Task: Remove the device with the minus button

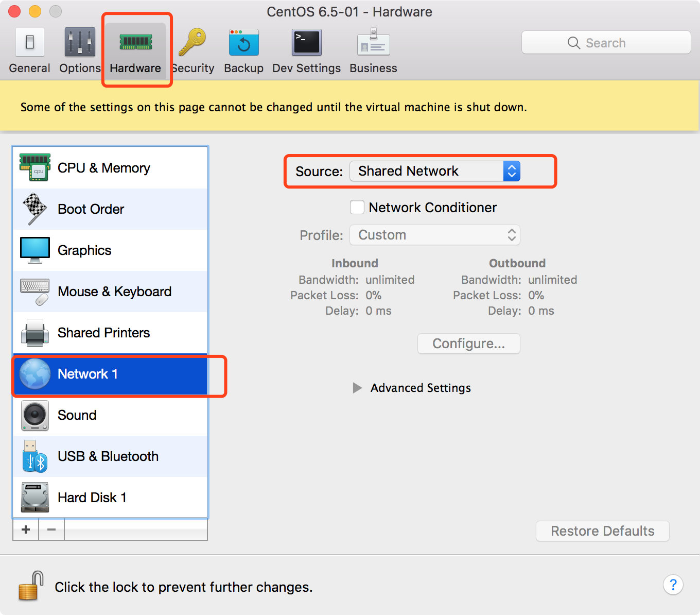Action: click(x=51, y=529)
